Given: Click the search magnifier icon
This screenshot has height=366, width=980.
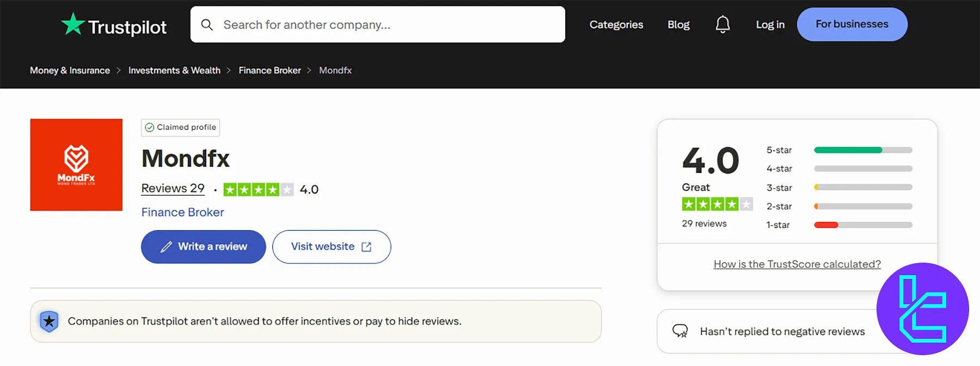Looking at the screenshot, I should point(207,24).
